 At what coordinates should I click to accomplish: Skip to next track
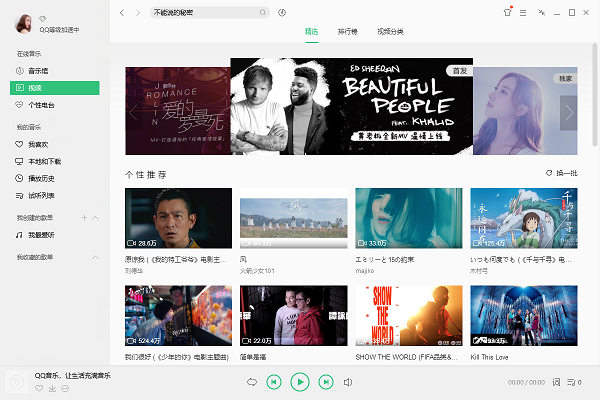tap(325, 381)
